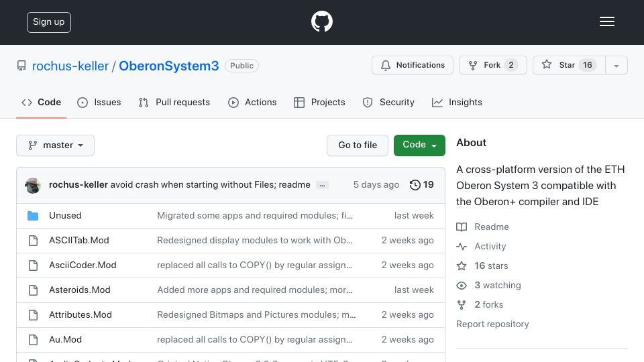The width and height of the screenshot is (644, 362).
Task: Click the fork icon next to 2 forks
Action: 462,304
